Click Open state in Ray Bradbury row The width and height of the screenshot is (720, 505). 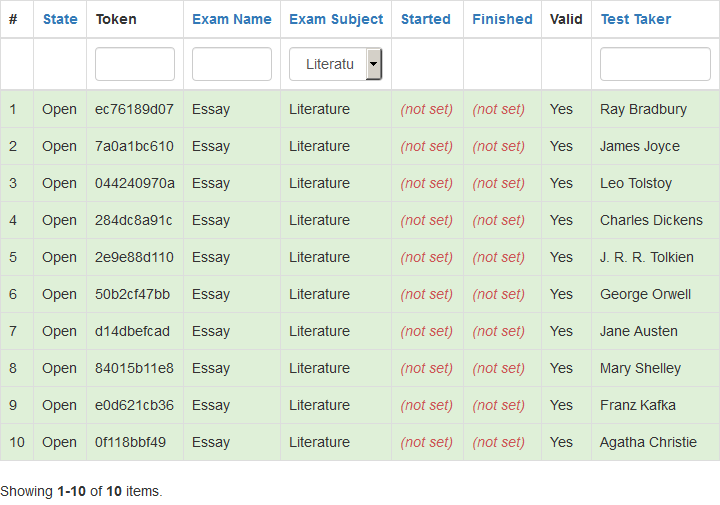pyautogui.click(x=59, y=109)
